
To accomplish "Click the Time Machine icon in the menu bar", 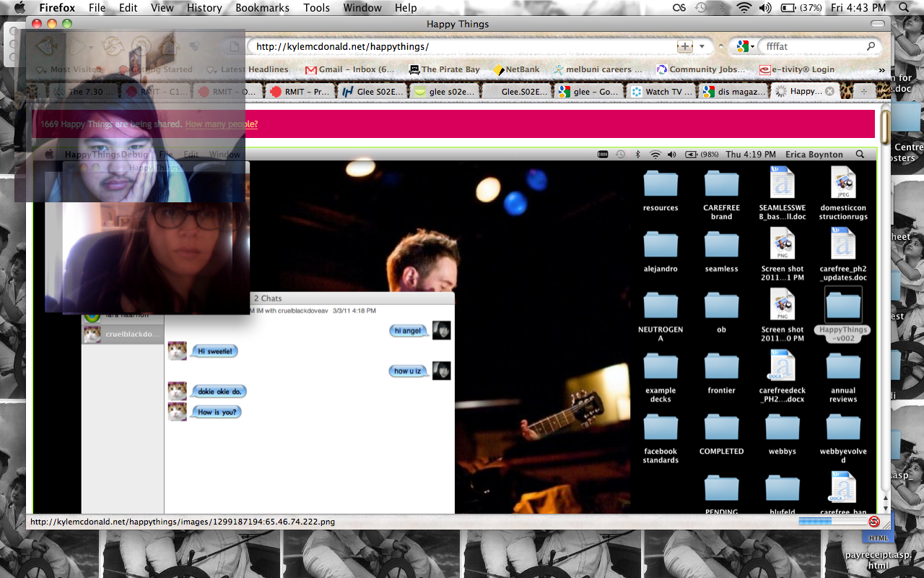I will (701, 8).
